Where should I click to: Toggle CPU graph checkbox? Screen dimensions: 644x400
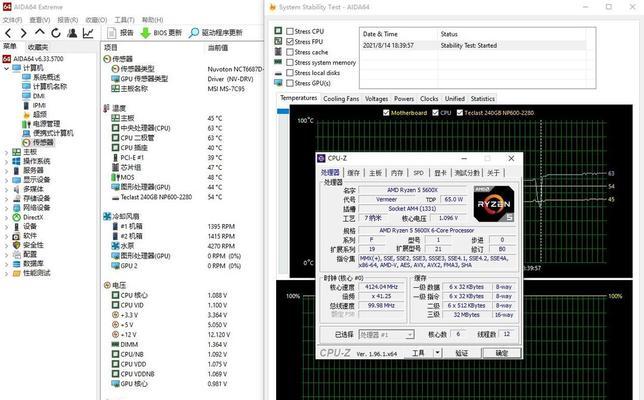(x=435, y=113)
